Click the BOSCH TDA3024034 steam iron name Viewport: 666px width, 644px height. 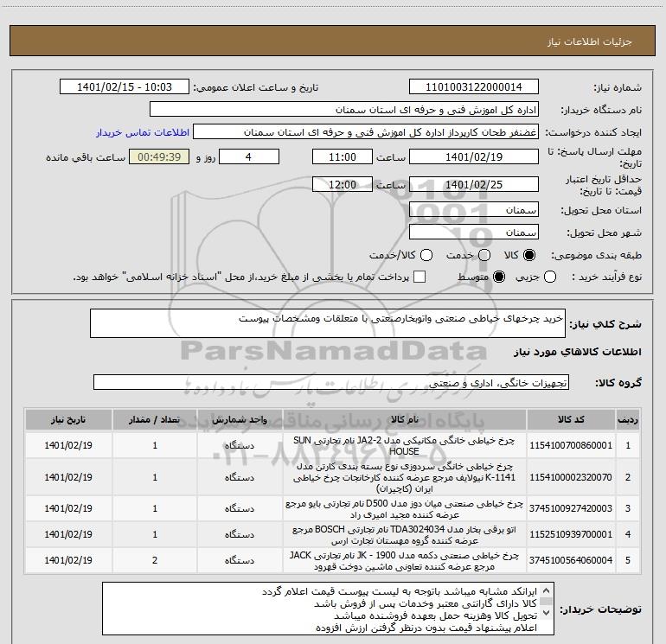pos(404,535)
